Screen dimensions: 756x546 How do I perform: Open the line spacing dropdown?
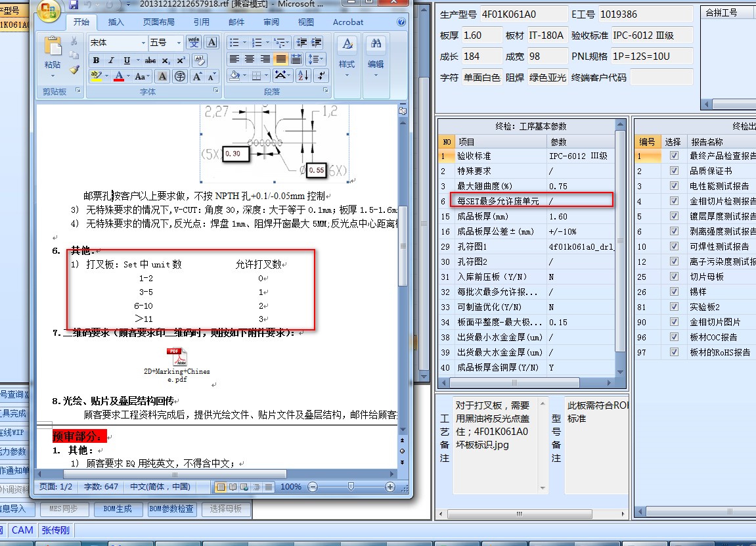pyautogui.click(x=315, y=59)
